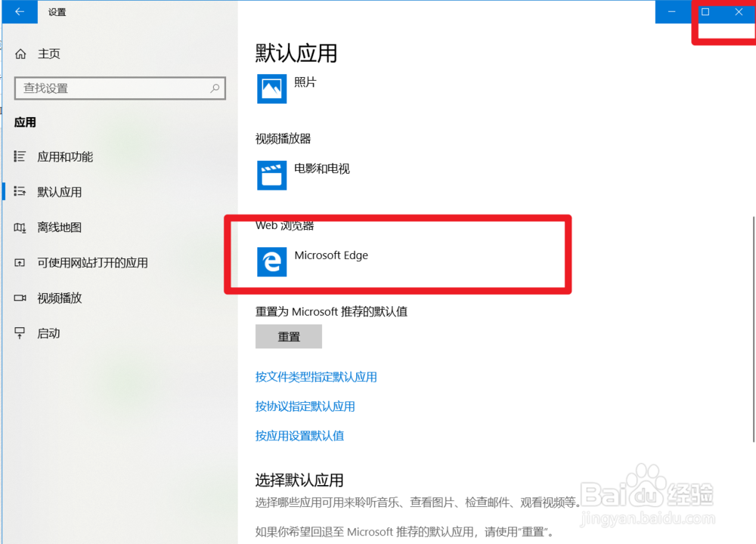The height and width of the screenshot is (544, 756).
Task: Click the Web 浏览器 section label
Action: (x=285, y=225)
